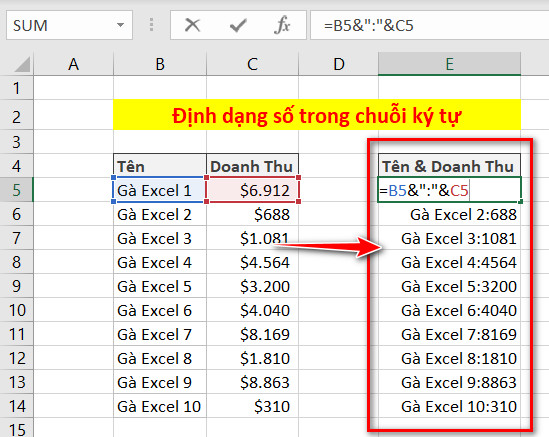Select row 5 header

tap(16, 190)
